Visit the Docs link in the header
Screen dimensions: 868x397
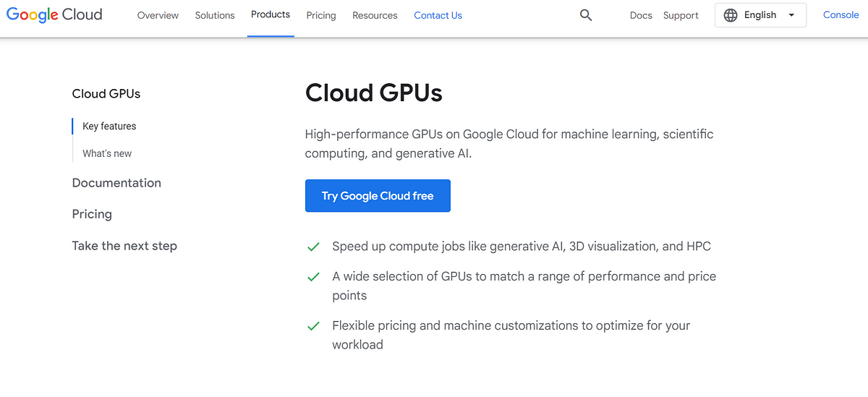pyautogui.click(x=641, y=15)
